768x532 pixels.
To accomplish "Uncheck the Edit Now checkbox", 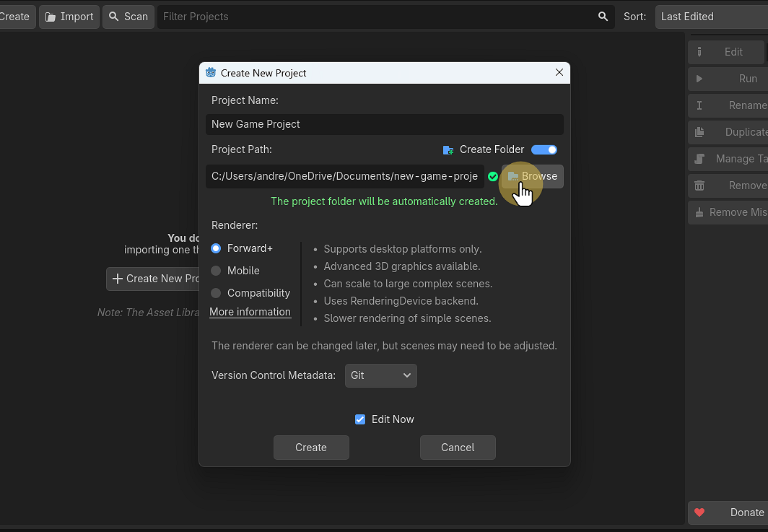I will pyautogui.click(x=359, y=419).
